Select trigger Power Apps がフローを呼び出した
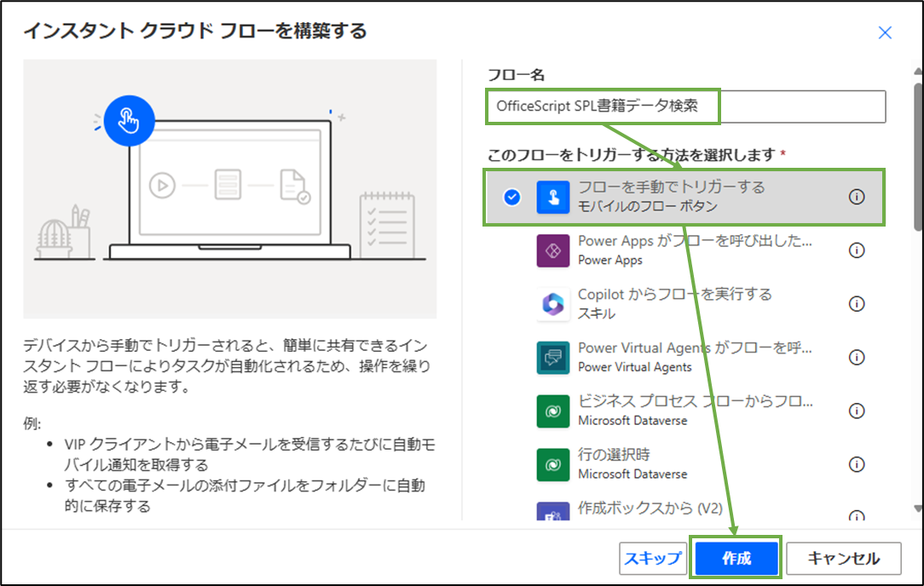 point(685,250)
